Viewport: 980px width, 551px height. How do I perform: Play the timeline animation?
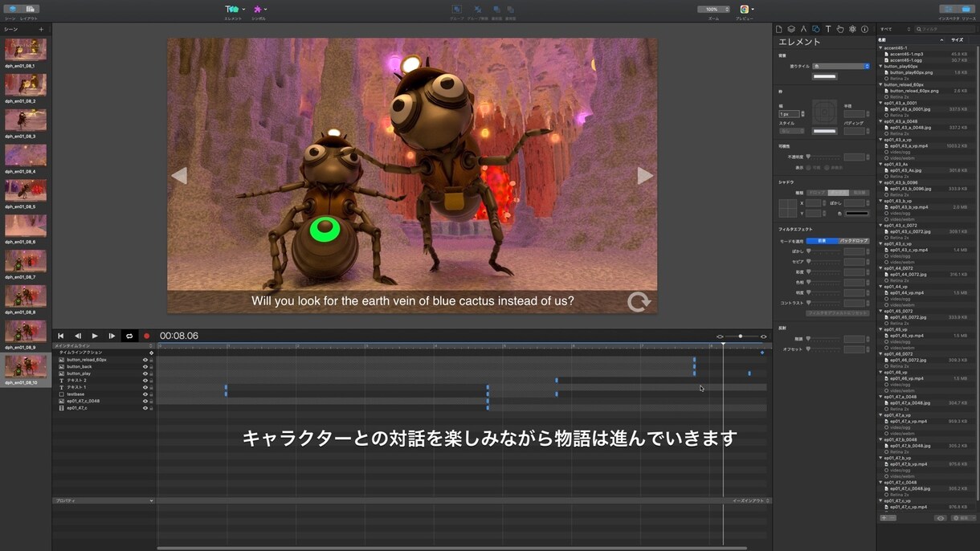95,336
